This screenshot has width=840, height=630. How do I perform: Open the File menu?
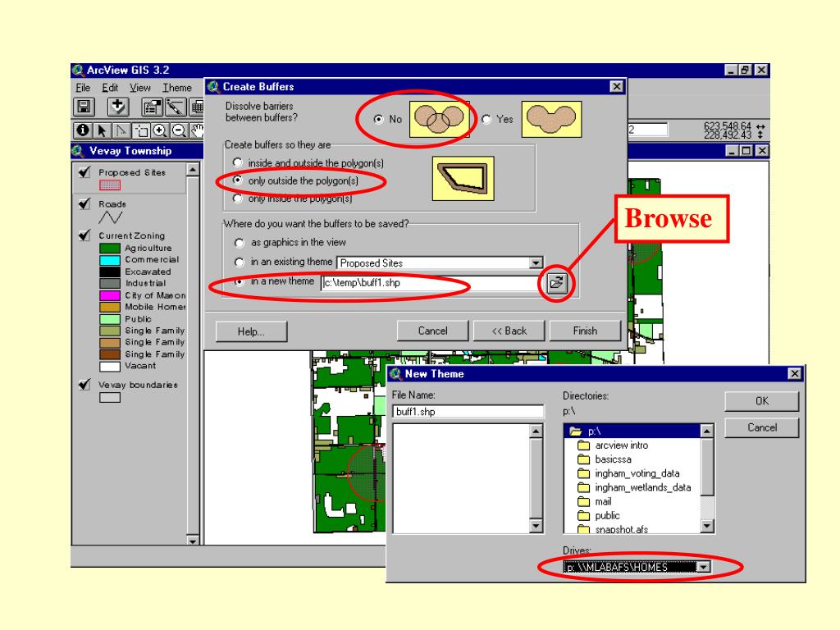click(83, 87)
